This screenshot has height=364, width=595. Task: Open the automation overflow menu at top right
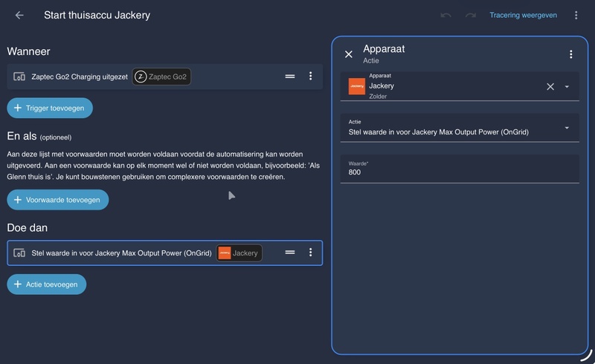576,15
